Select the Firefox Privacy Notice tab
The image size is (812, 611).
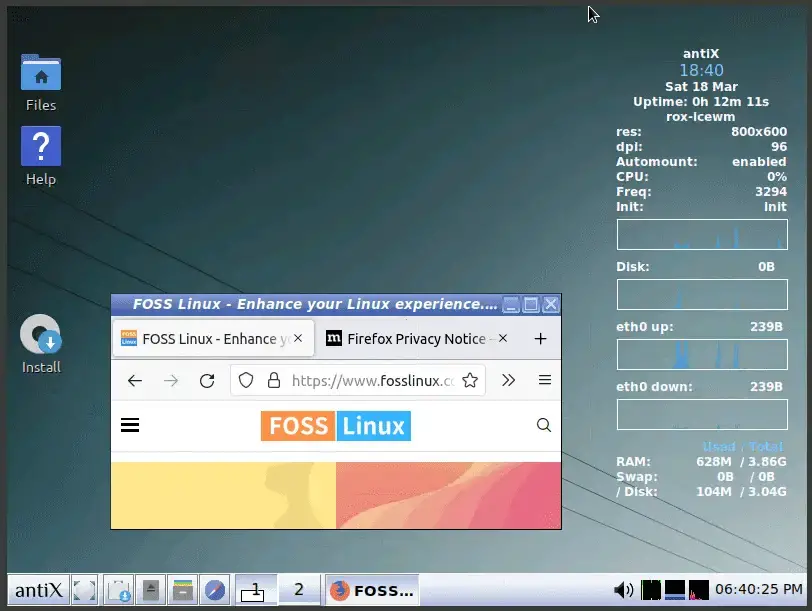point(417,339)
